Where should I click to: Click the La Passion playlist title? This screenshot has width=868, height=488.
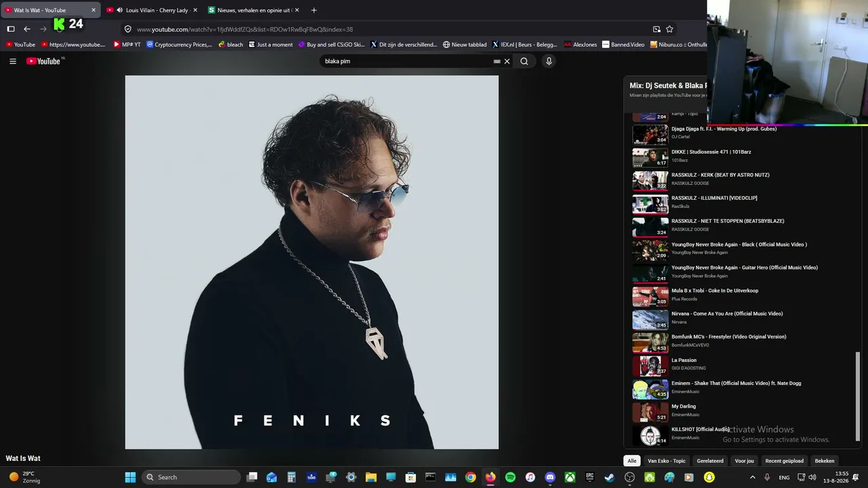684,361
